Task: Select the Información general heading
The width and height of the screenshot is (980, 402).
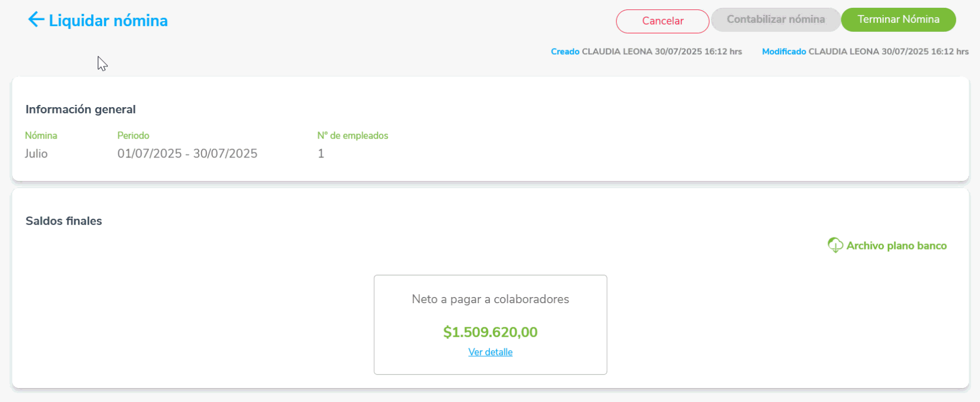Action: tap(80, 109)
